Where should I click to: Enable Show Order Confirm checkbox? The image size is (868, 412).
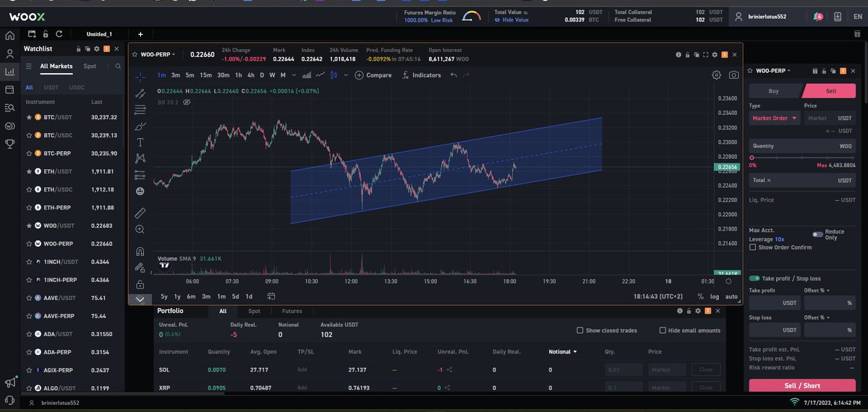753,247
